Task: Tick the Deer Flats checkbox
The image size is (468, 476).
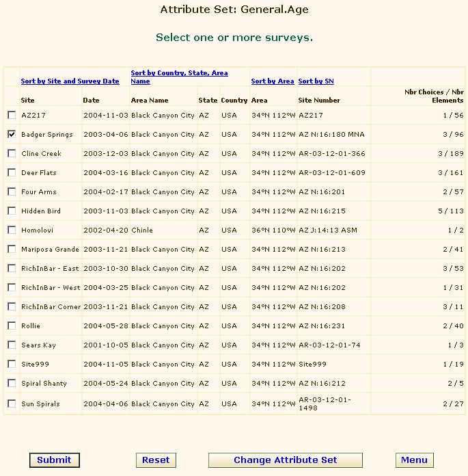Action: pyautogui.click(x=12, y=172)
